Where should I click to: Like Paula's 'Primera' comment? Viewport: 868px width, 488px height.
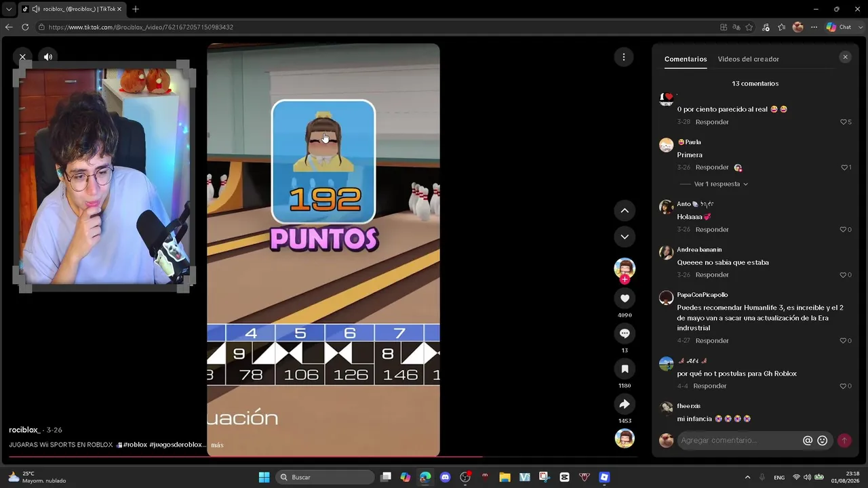pos(844,167)
